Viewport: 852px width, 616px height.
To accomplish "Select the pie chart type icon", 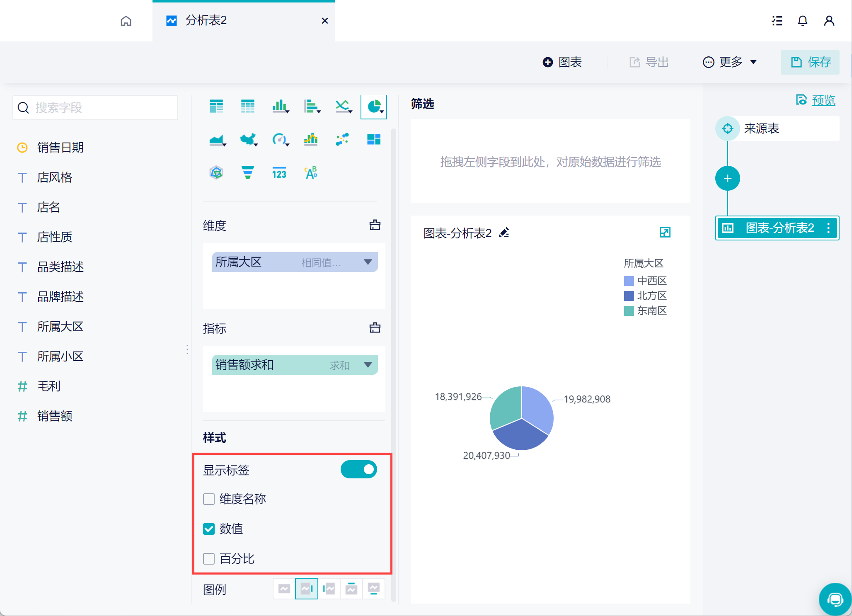I will pyautogui.click(x=374, y=107).
